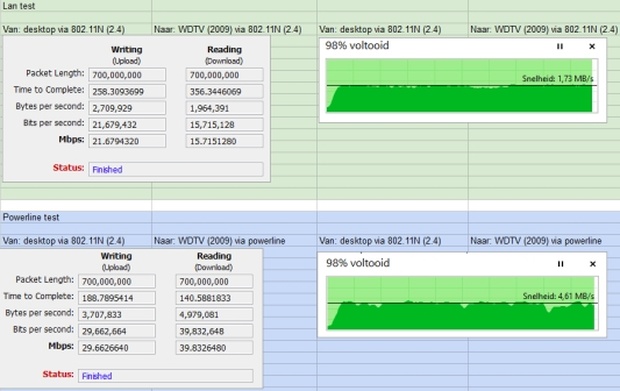Screen dimensions: 620x391
Task: Click Reading Time to Complete 356.3446069 field
Action: (225, 91)
